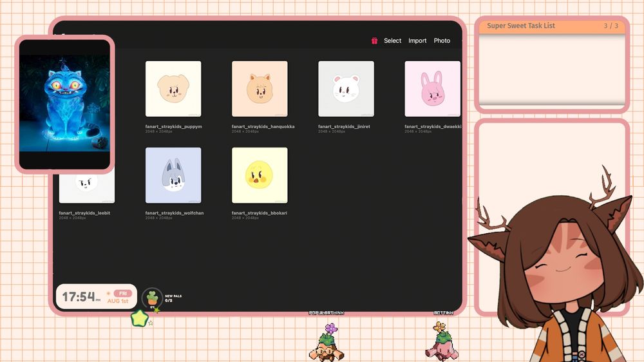Click the red gift icon in gallery header

point(374,41)
